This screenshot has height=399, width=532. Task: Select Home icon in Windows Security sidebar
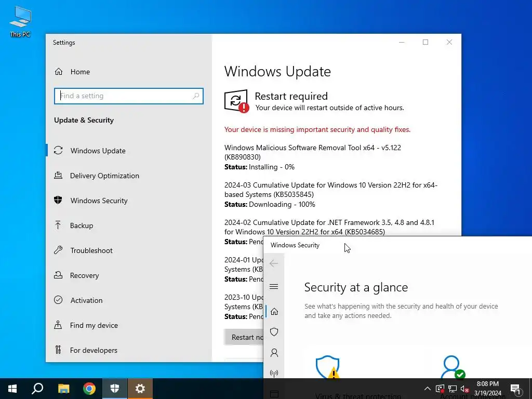pos(274,312)
